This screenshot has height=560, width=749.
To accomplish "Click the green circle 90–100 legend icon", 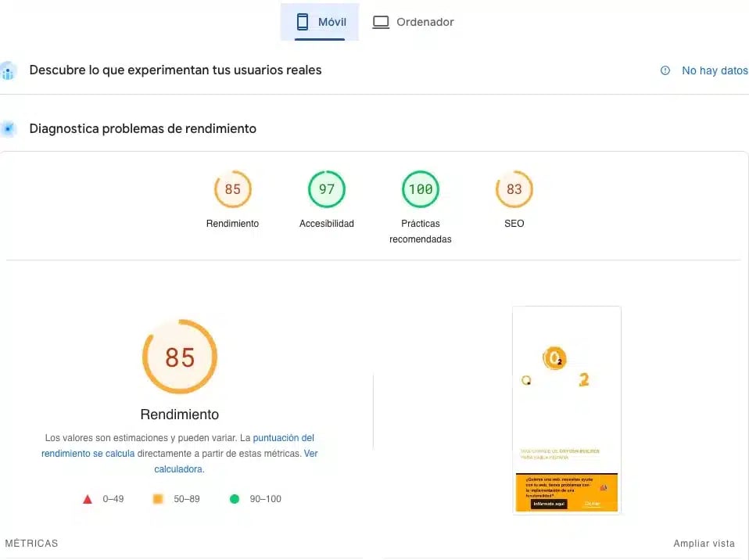I will pyautogui.click(x=234, y=499).
